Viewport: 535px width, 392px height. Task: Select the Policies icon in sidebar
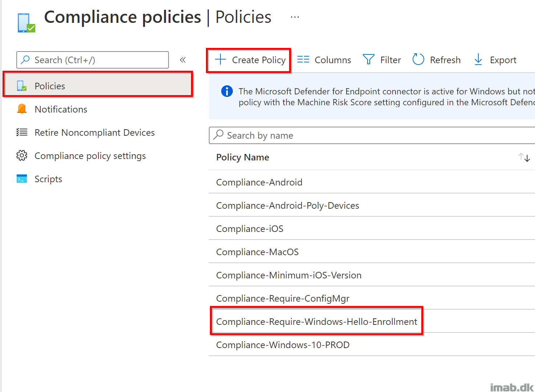click(x=22, y=86)
